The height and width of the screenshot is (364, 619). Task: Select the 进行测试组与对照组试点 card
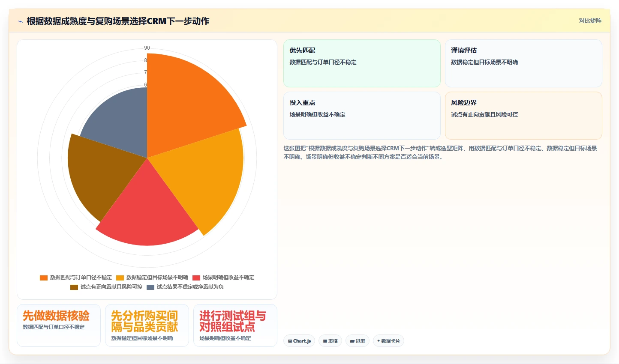pyautogui.click(x=235, y=325)
